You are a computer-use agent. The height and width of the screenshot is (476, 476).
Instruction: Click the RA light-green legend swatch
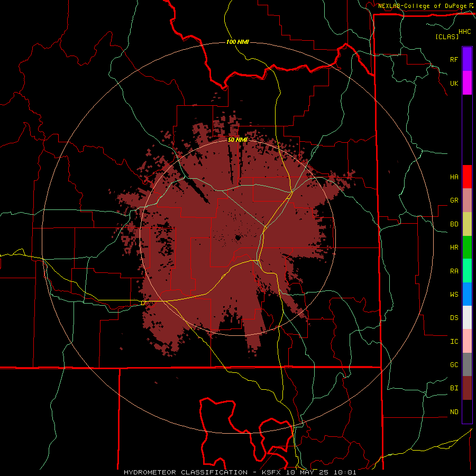tap(467, 271)
